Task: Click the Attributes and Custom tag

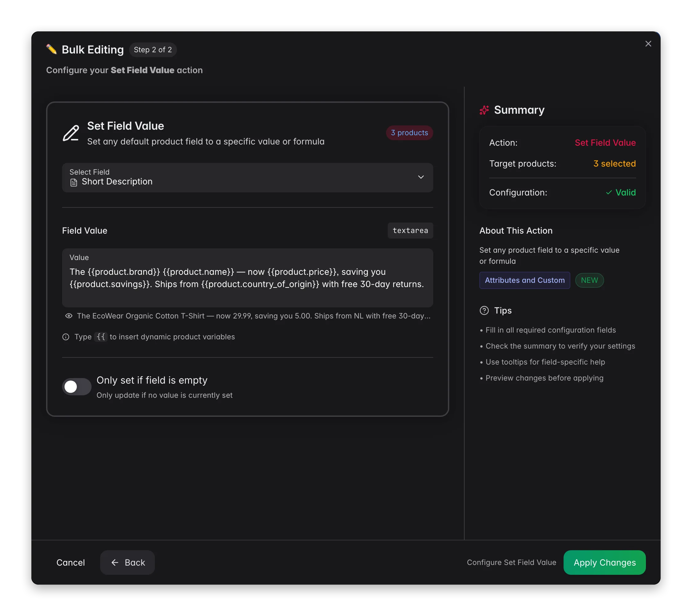Action: pos(525,280)
